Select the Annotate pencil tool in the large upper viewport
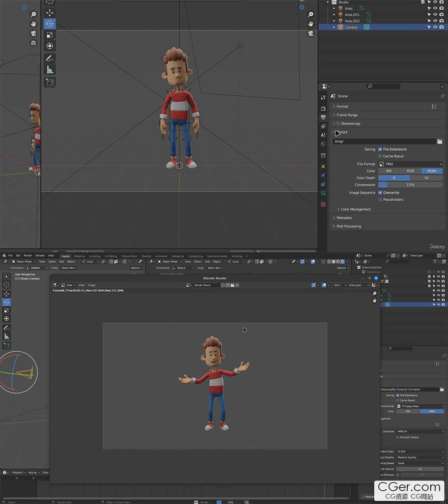The image size is (448, 504). pos(49,59)
